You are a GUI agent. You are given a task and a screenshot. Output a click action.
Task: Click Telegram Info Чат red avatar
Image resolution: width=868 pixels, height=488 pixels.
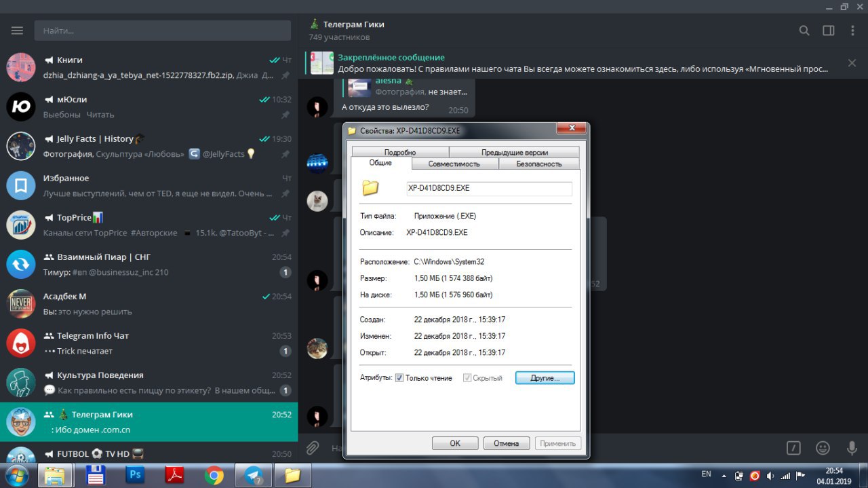20,343
